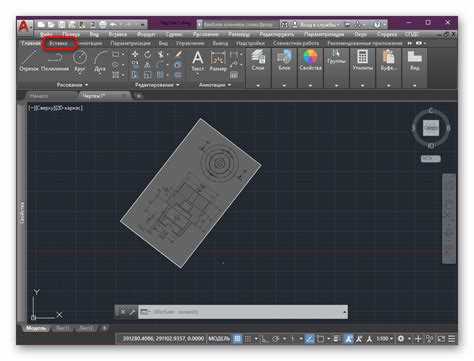Open the Вставка ribbon tab
This screenshot has height=361, width=474.
[x=59, y=43]
